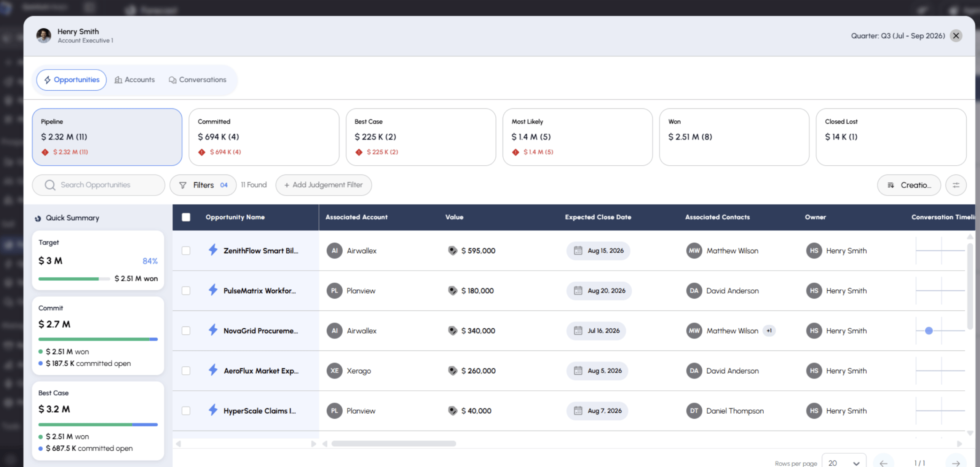
Task: Click the AI avatar for Airwallex in ZenithFlow row
Action: point(334,251)
